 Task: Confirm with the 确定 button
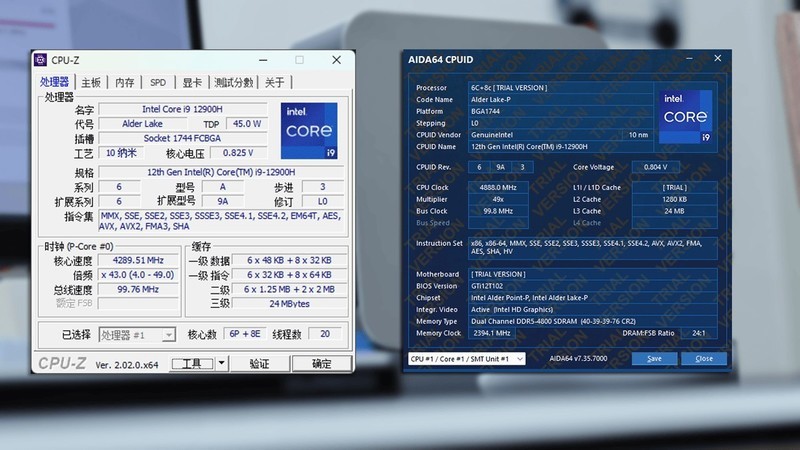coord(321,364)
